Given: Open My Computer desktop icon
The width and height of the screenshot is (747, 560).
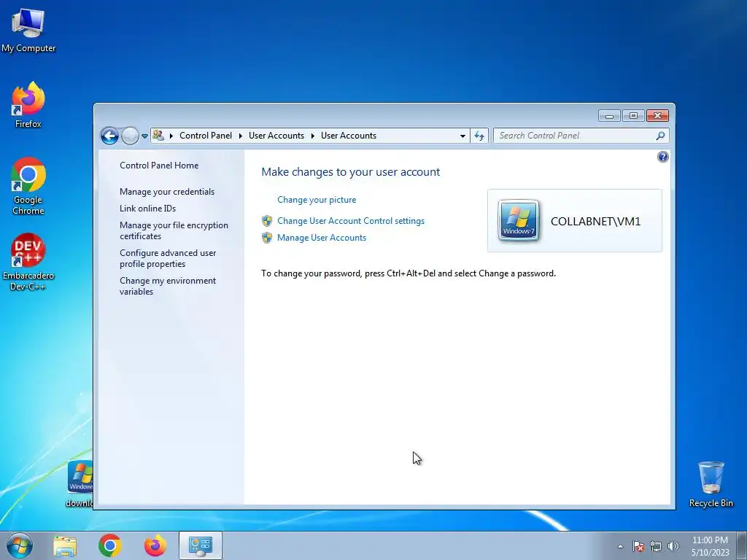Looking at the screenshot, I should coord(28,31).
